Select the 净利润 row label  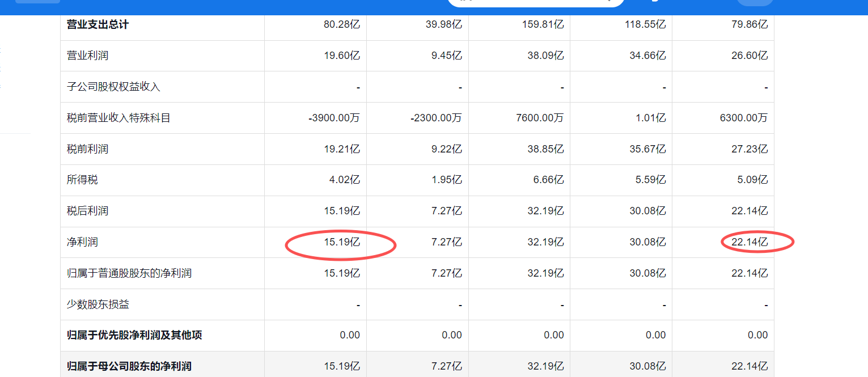[x=82, y=242]
